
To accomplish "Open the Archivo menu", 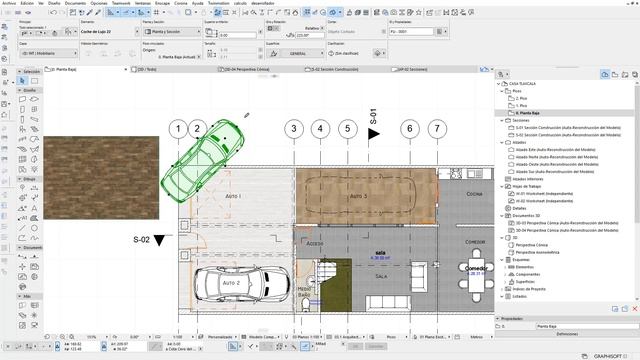I will tap(9, 3).
